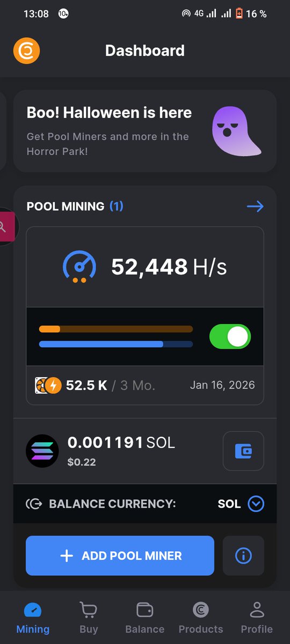Tap the 0.001191 SOL balance amount
This screenshot has width=290, height=644.
point(121,443)
